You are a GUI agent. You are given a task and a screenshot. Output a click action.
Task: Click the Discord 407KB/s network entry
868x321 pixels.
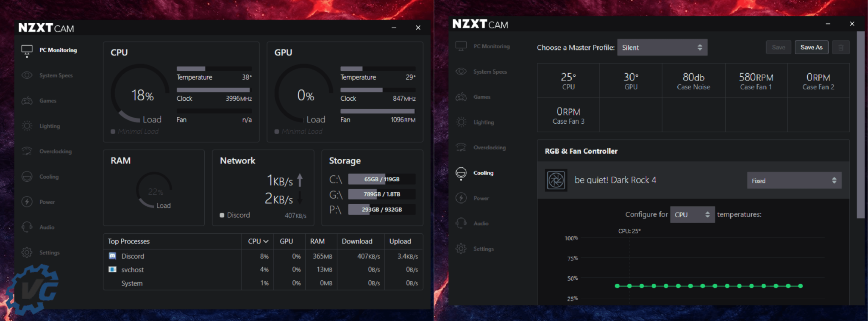click(x=263, y=215)
